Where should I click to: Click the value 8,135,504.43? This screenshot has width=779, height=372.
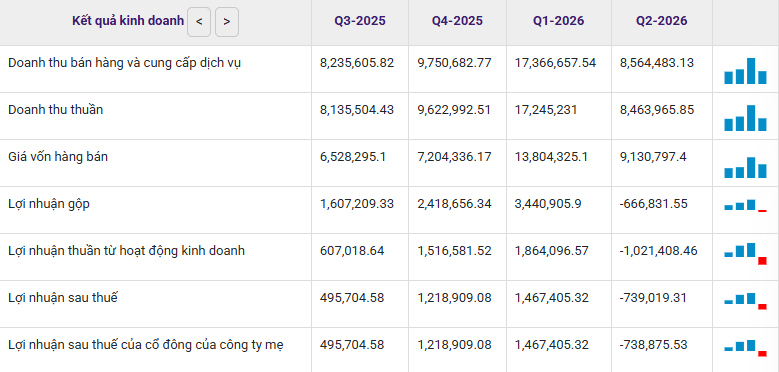(x=357, y=110)
